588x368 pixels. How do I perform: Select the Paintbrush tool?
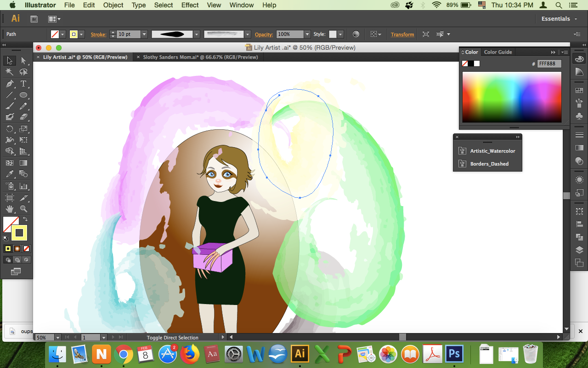click(x=9, y=106)
